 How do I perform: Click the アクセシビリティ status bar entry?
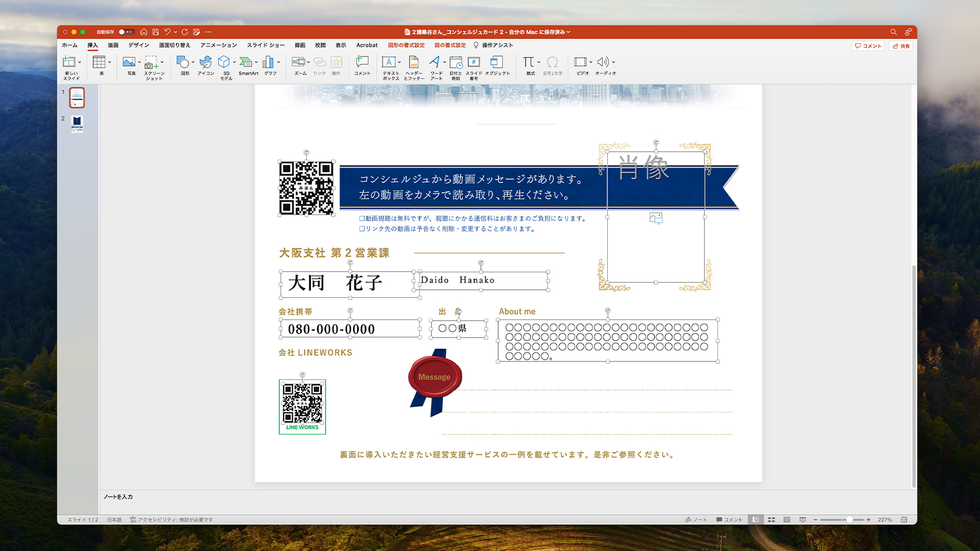click(x=171, y=520)
